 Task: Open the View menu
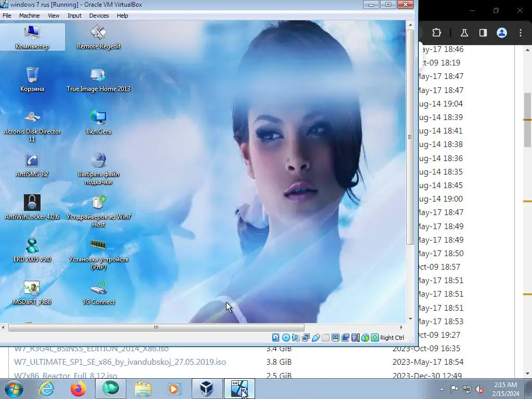click(54, 16)
